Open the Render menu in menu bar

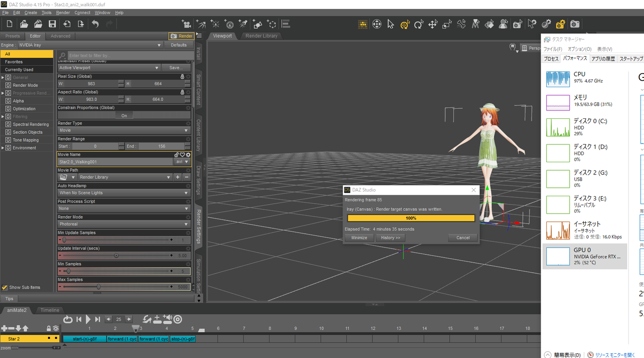63,13
